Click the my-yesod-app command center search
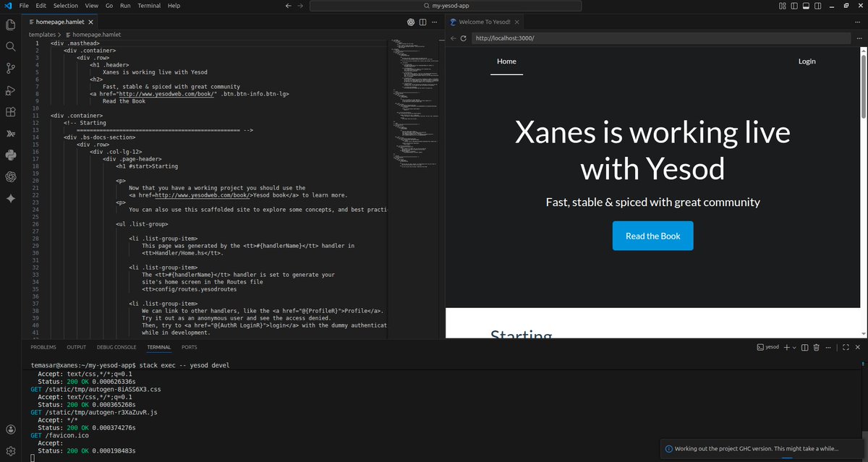The image size is (868, 462). pyautogui.click(x=445, y=5)
